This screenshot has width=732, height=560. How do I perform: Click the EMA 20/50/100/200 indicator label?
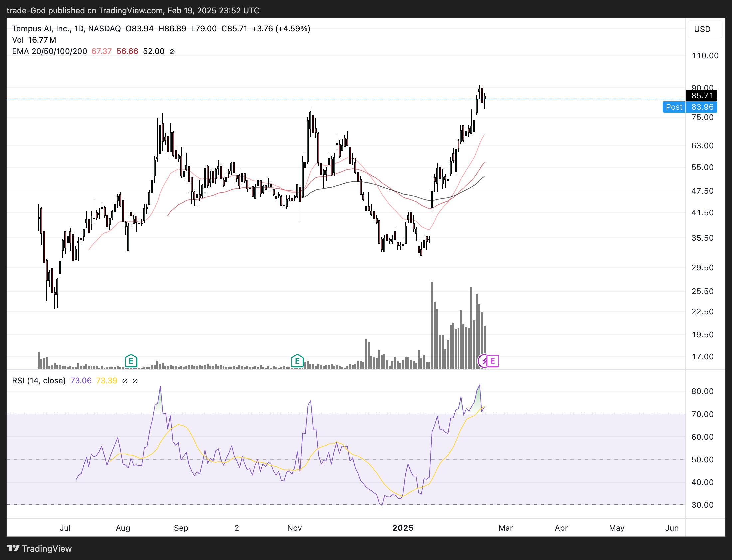[x=49, y=51]
